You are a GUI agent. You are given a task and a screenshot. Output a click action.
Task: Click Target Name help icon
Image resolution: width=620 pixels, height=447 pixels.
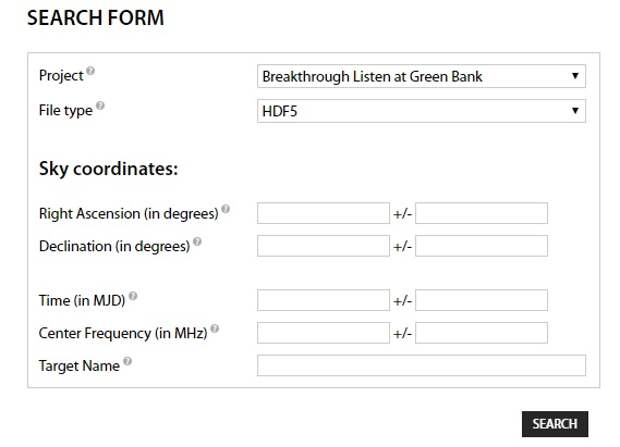tap(127, 362)
